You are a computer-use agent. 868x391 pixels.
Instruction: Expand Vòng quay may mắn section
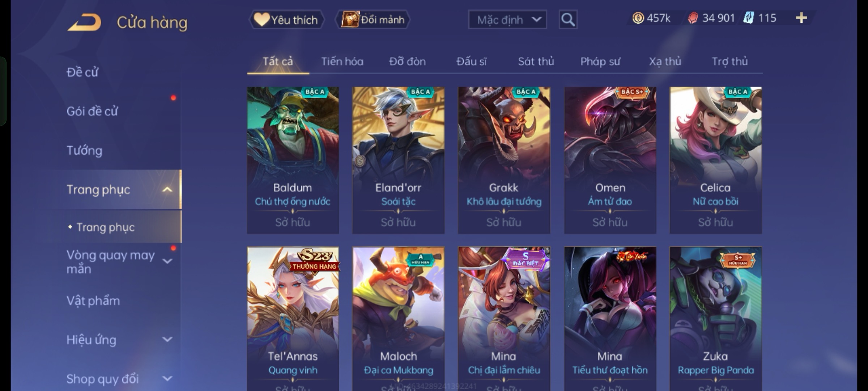(167, 261)
